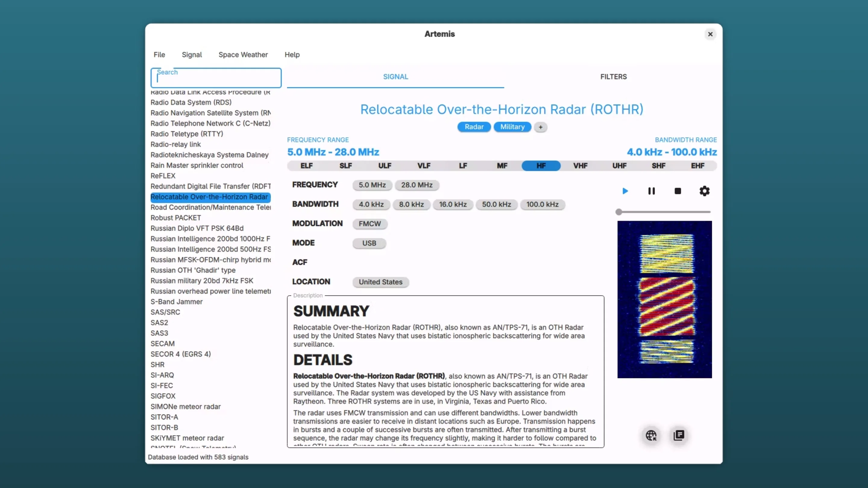
Task: Click the 'Database loaded with 583 signals' status
Action: click(x=198, y=457)
